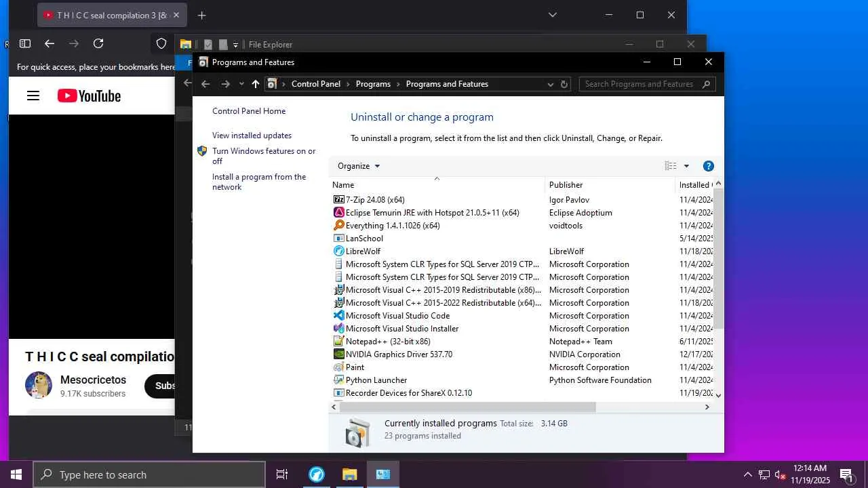Show hidden system tray icons
Viewport: 868px width, 488px height.
(748, 474)
